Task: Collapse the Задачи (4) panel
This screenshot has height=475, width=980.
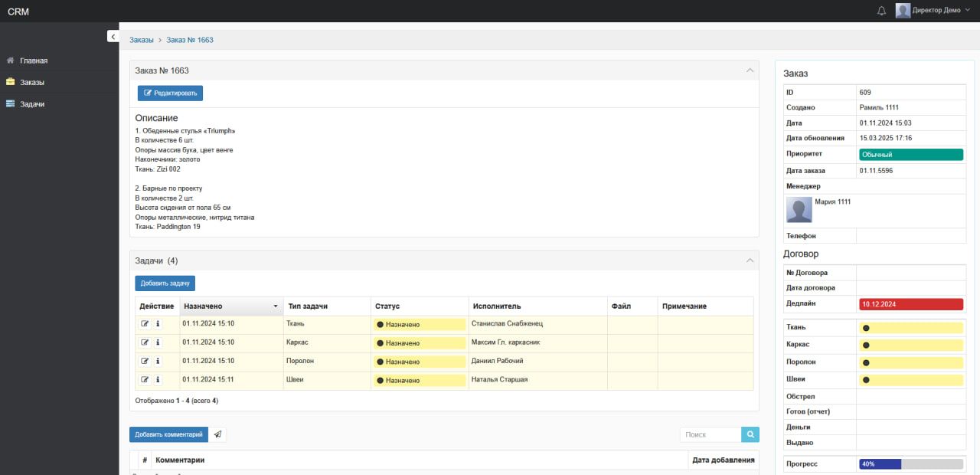Action: click(x=750, y=260)
